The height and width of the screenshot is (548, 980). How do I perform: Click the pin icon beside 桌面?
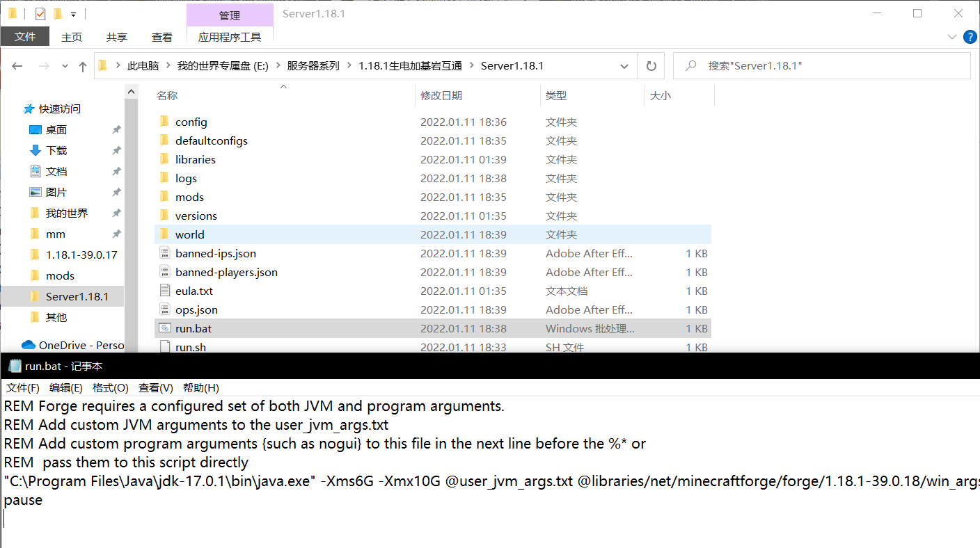[x=116, y=130]
